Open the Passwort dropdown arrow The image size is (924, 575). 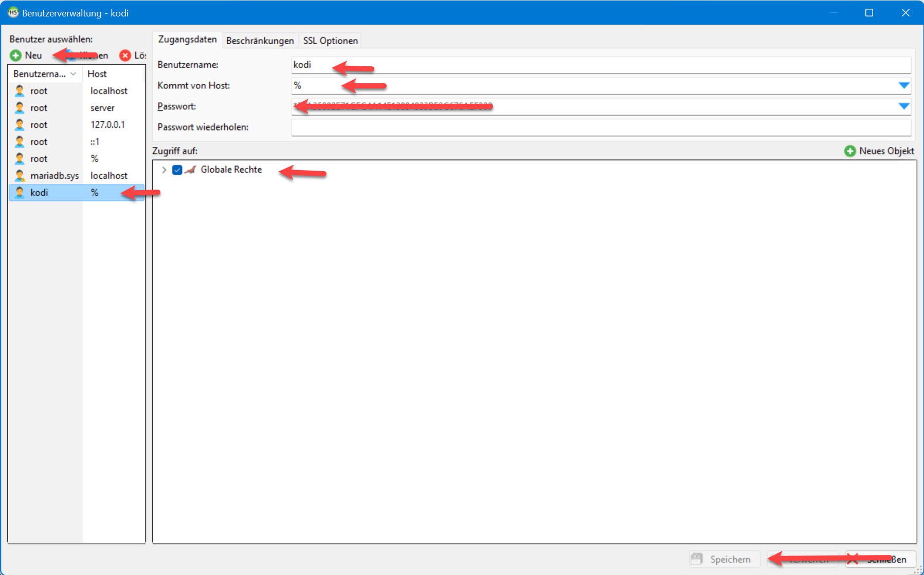click(904, 106)
